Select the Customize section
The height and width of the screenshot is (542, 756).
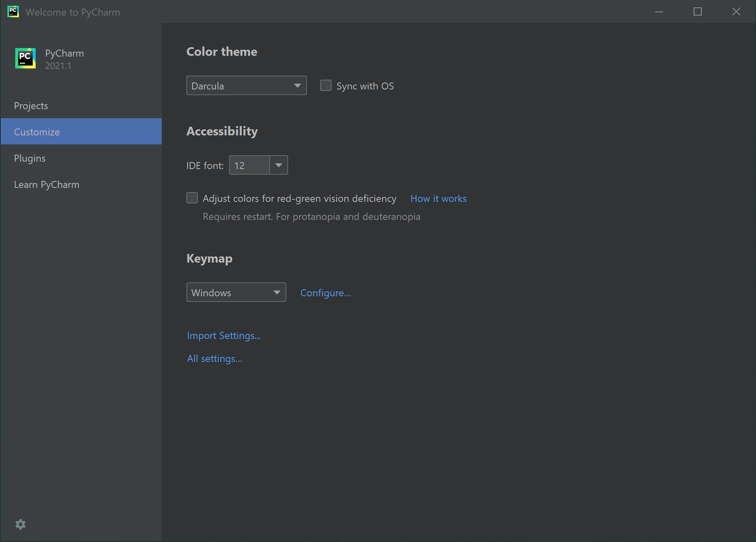(81, 132)
